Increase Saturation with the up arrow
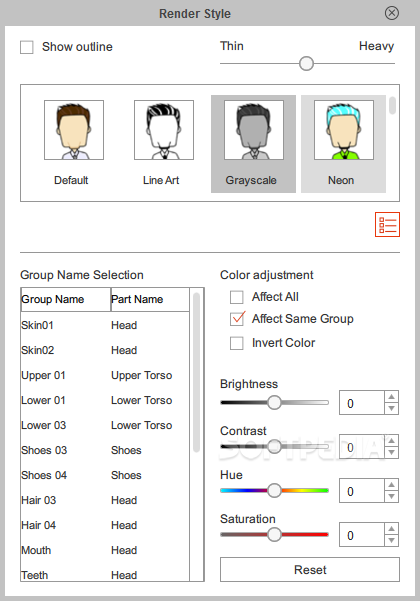This screenshot has width=420, height=601. (x=391, y=529)
